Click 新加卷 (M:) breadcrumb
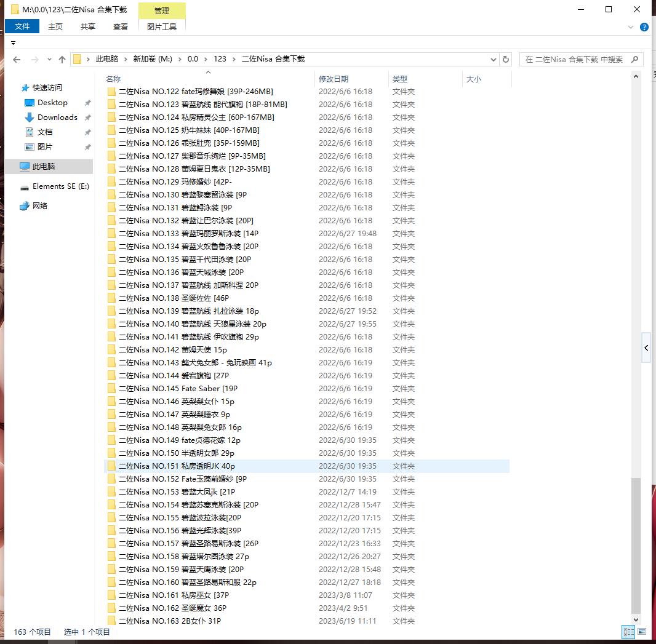 click(x=153, y=59)
